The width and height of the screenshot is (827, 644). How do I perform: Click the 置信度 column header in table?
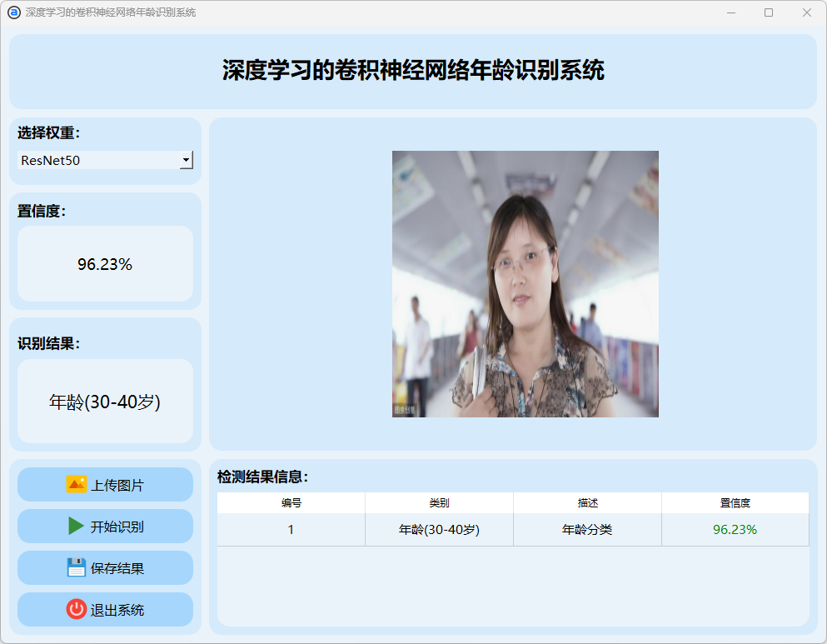735,503
